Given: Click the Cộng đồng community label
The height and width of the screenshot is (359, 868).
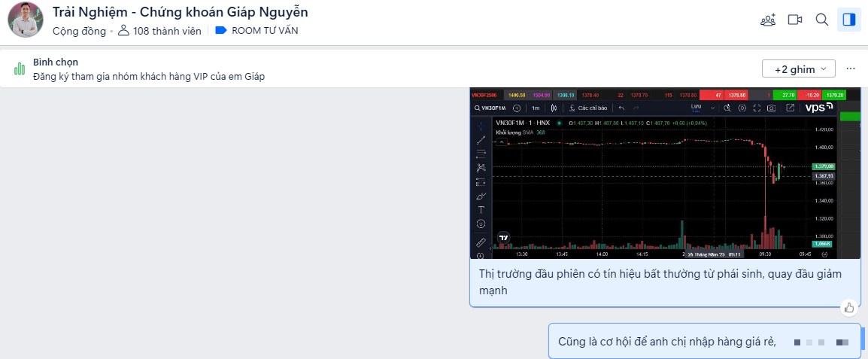Looking at the screenshot, I should point(79,31).
